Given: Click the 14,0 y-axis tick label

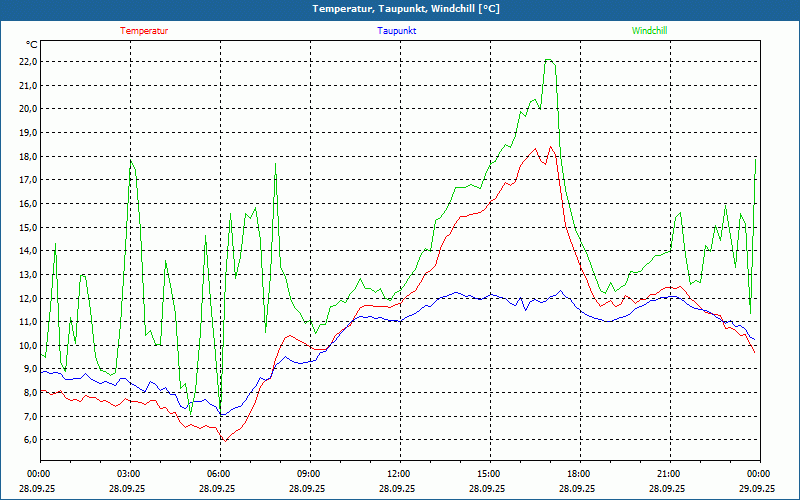Looking at the screenshot, I should pyautogui.click(x=27, y=251).
